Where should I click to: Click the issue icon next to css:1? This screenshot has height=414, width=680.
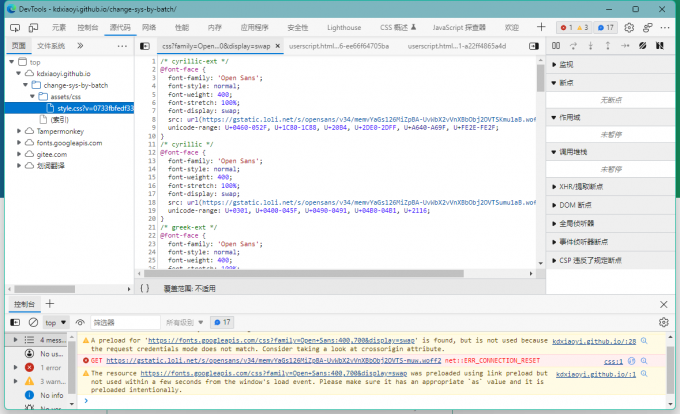tap(631, 361)
